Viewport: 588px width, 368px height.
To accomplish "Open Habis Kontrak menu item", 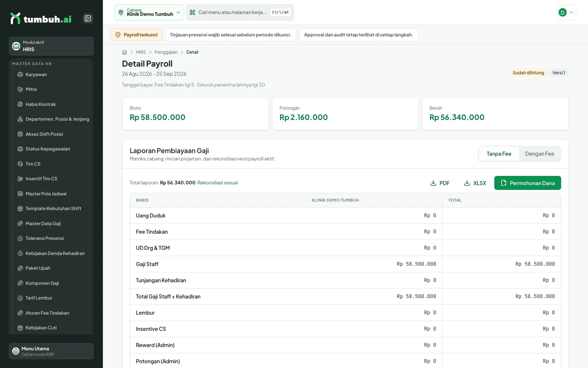I will tap(53, 104).
